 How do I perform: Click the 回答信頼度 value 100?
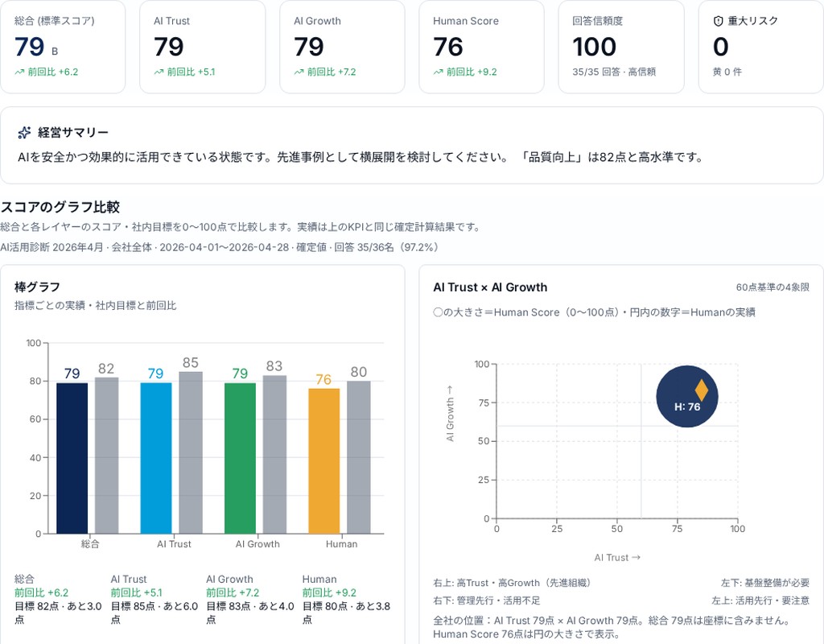595,47
